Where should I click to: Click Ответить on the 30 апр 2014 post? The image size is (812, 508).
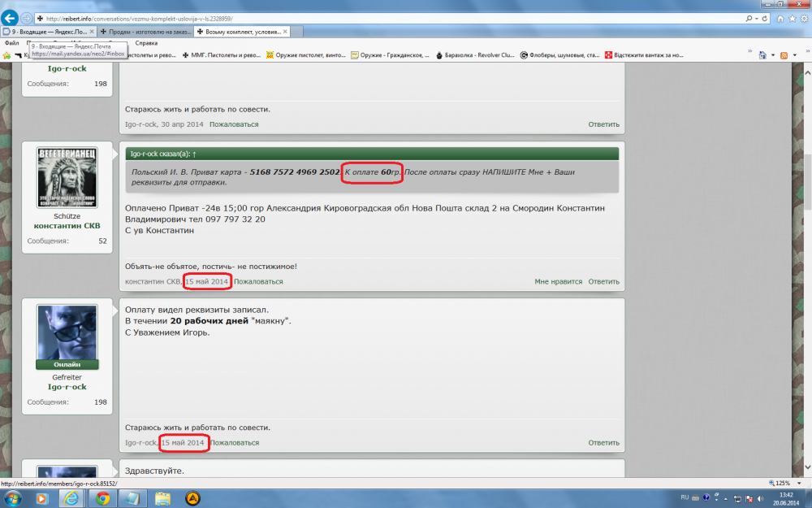pos(603,124)
